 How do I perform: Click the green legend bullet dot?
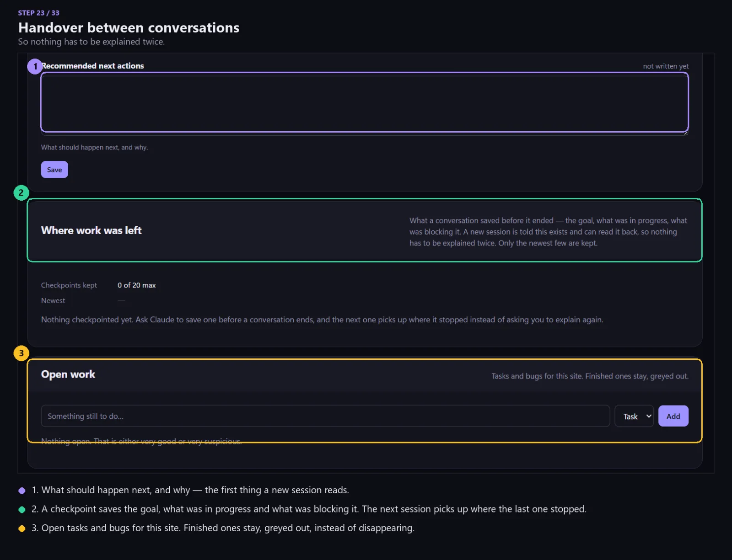pos(22,510)
